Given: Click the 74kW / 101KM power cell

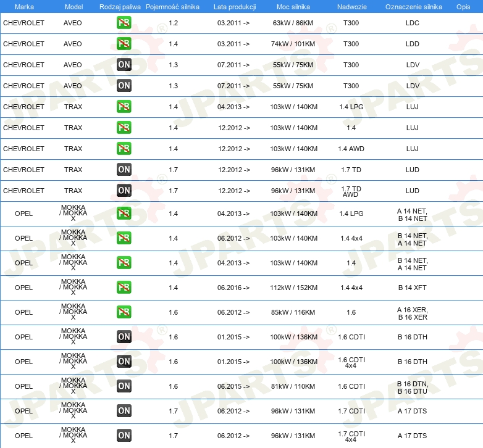Looking at the screenshot, I should (293, 44).
